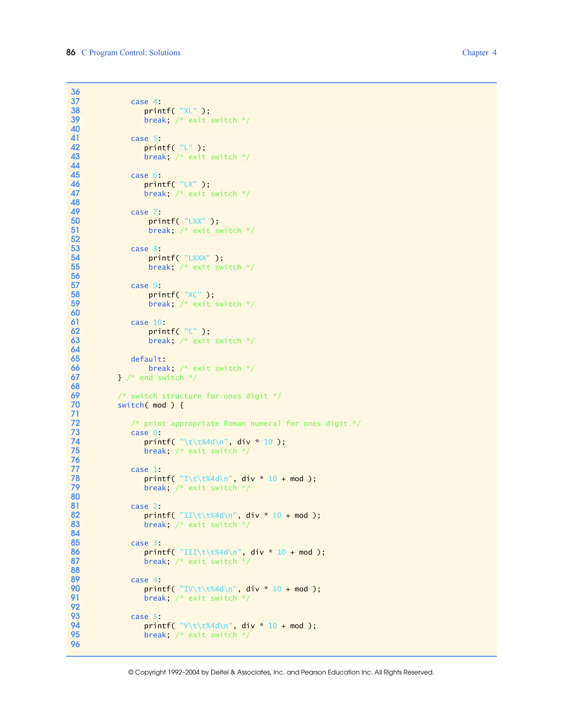This screenshot has height=728, width=563.
Task: Click printf with "IV\t\t%4d\n" string
Action: click(233, 589)
